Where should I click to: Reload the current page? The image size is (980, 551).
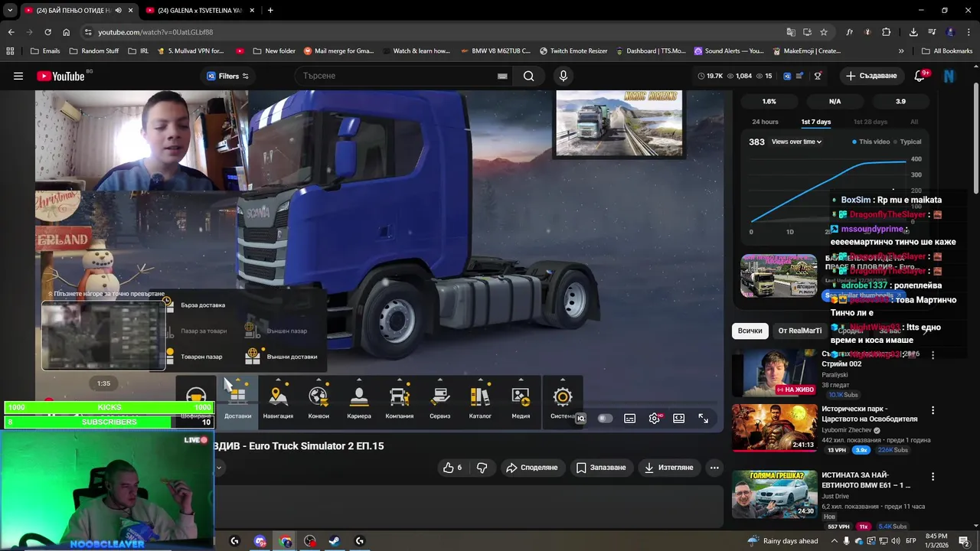(47, 32)
